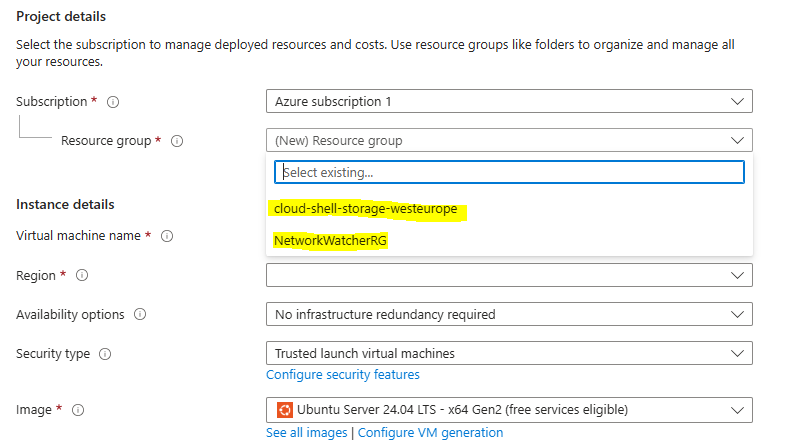Open Configure security features link
This screenshot has width=787, height=444.
(343, 375)
